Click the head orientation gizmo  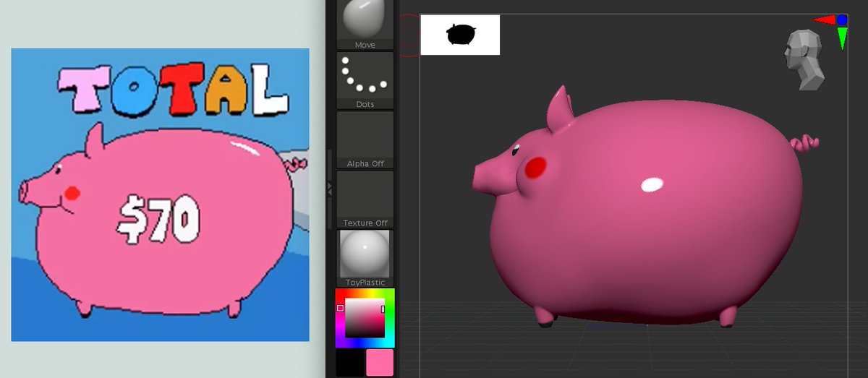(804, 60)
